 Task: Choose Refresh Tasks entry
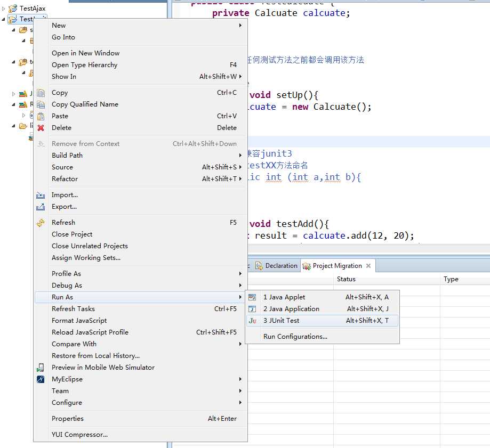(x=140, y=309)
